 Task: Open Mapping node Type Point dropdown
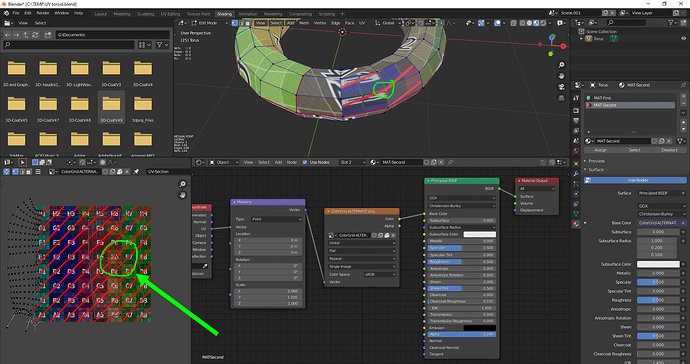tap(276, 219)
